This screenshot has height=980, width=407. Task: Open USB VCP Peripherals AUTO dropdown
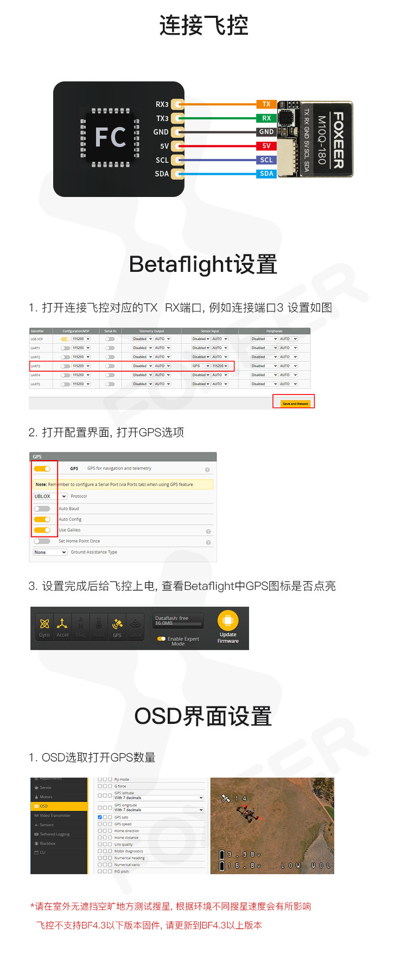click(x=288, y=339)
